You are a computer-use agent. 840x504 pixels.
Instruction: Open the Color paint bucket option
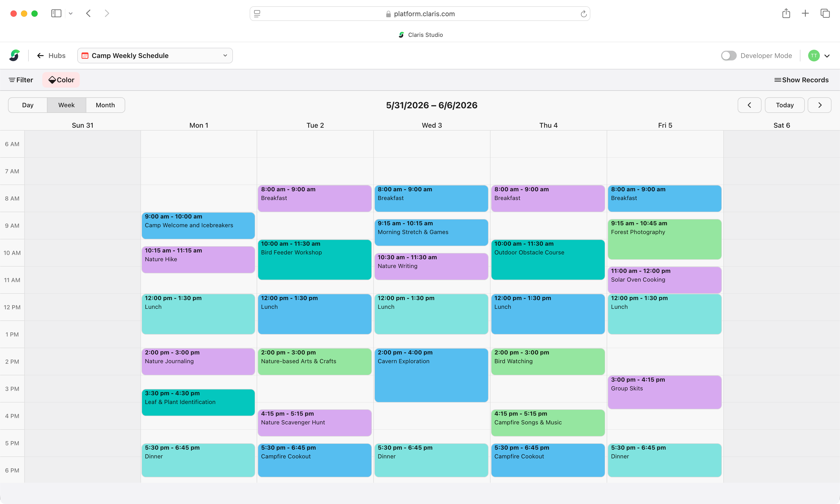61,80
